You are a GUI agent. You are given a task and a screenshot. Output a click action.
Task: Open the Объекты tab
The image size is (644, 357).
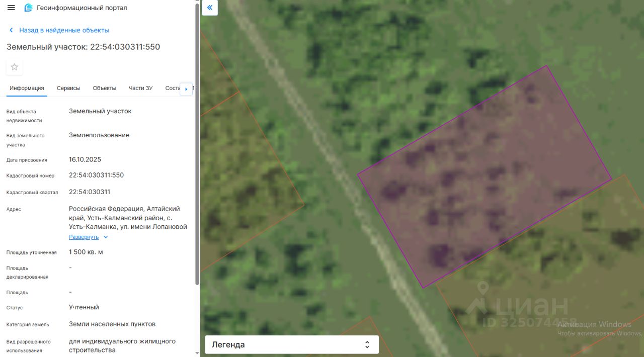point(104,88)
